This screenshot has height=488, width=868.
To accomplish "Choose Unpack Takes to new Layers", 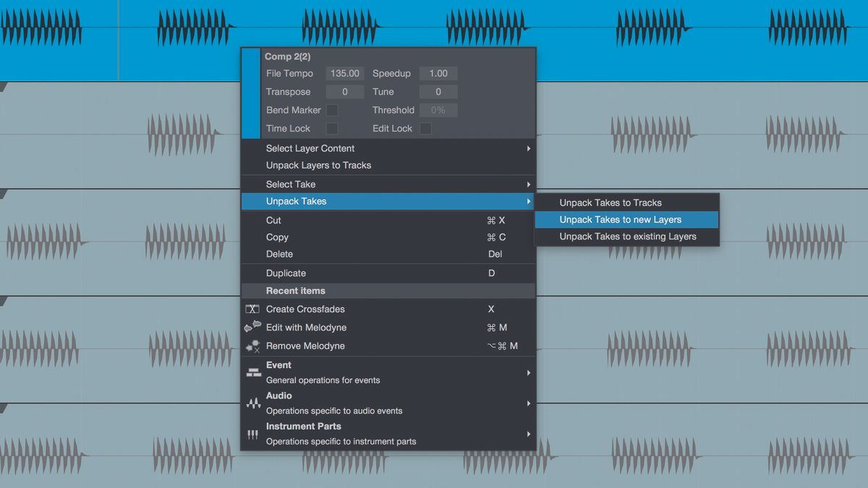I will coord(626,219).
